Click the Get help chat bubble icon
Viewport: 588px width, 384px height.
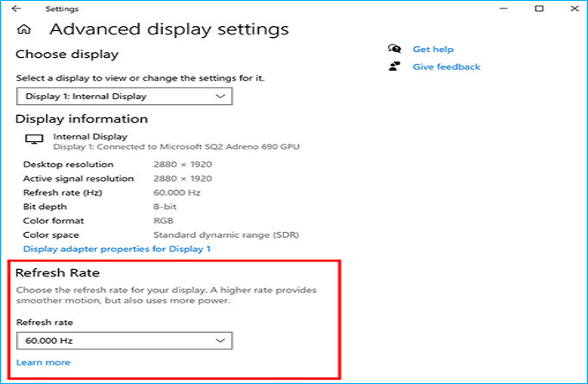tap(394, 50)
